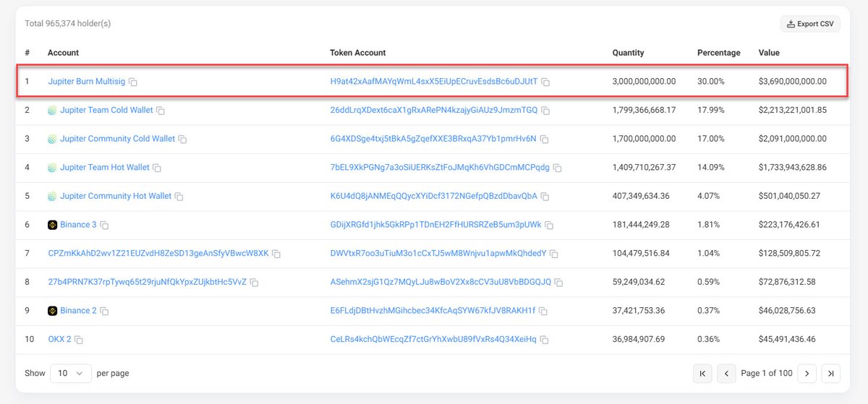Open token account H9at42xAafMAYqWmL4sxX5 link
This screenshot has width=868, height=404.
pyautogui.click(x=434, y=82)
